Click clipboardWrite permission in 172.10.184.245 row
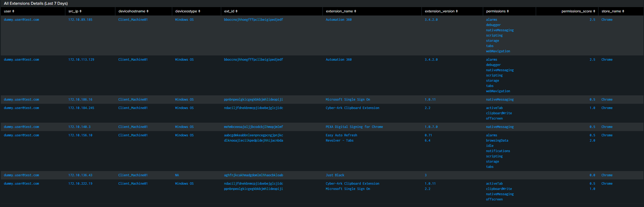The height and width of the screenshot is (207, 644). tap(499, 113)
